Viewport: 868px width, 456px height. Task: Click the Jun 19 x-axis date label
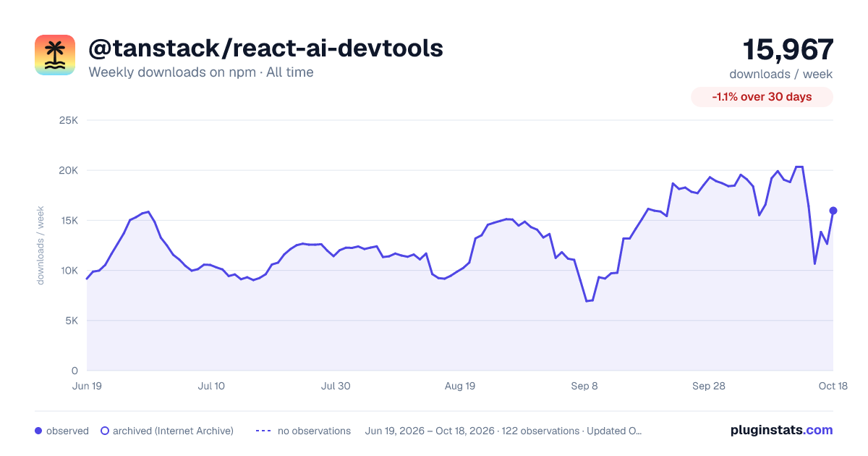(87, 386)
